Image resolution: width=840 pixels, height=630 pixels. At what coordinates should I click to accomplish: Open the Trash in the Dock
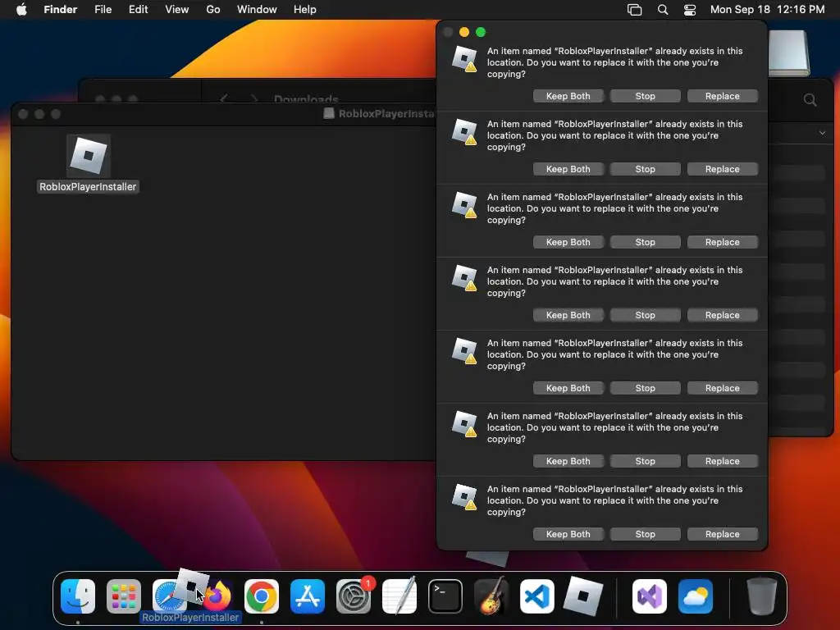coord(762,596)
